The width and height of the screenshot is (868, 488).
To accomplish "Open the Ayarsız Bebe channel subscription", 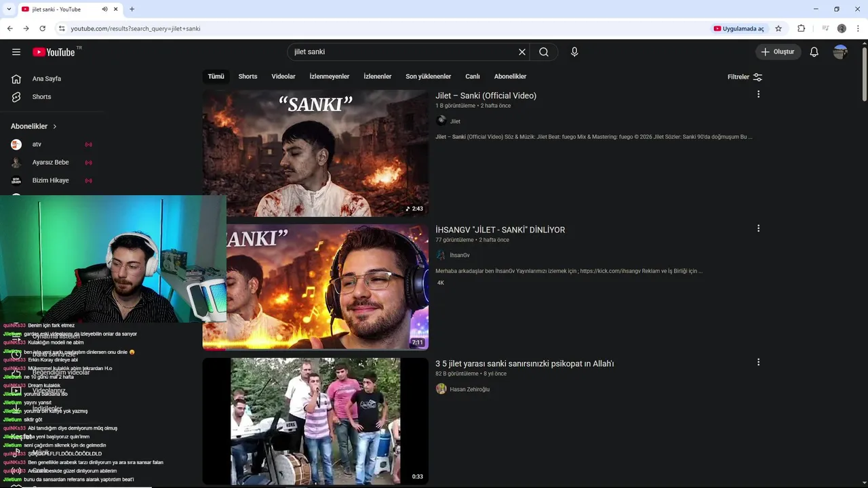I will pos(51,163).
